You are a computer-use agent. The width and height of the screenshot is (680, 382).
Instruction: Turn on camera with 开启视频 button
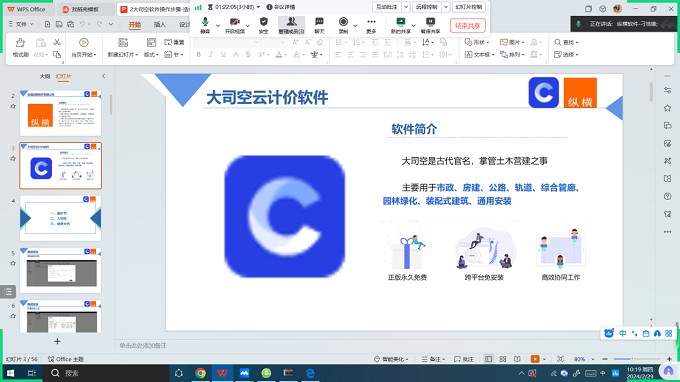point(235,25)
